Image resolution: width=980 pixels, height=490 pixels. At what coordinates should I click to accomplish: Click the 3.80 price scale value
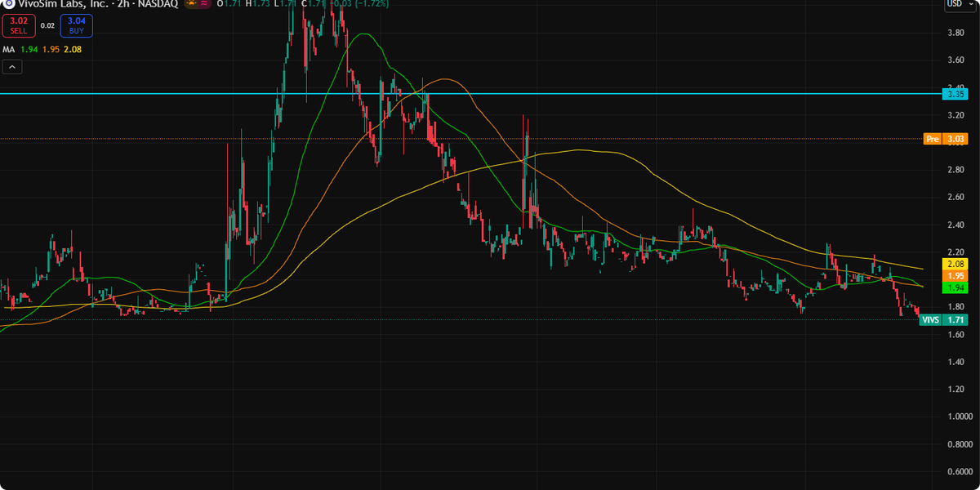[955, 33]
